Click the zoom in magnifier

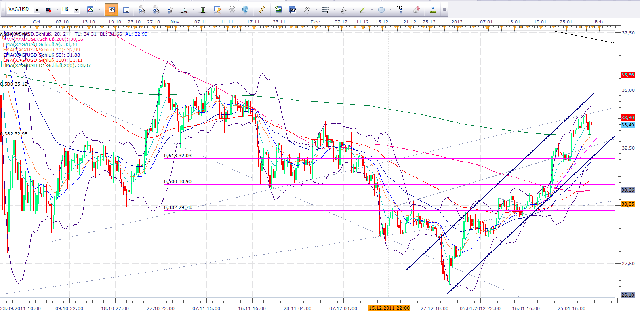[141, 9]
